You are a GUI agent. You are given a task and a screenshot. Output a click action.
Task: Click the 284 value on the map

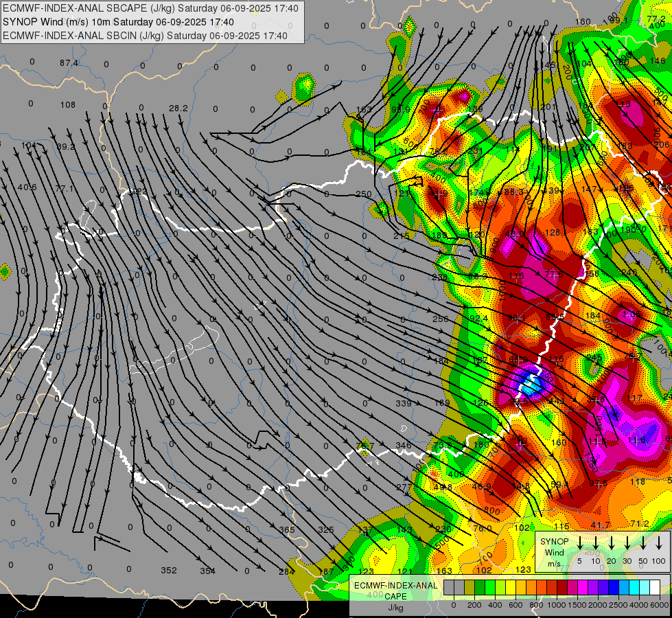click(286, 571)
